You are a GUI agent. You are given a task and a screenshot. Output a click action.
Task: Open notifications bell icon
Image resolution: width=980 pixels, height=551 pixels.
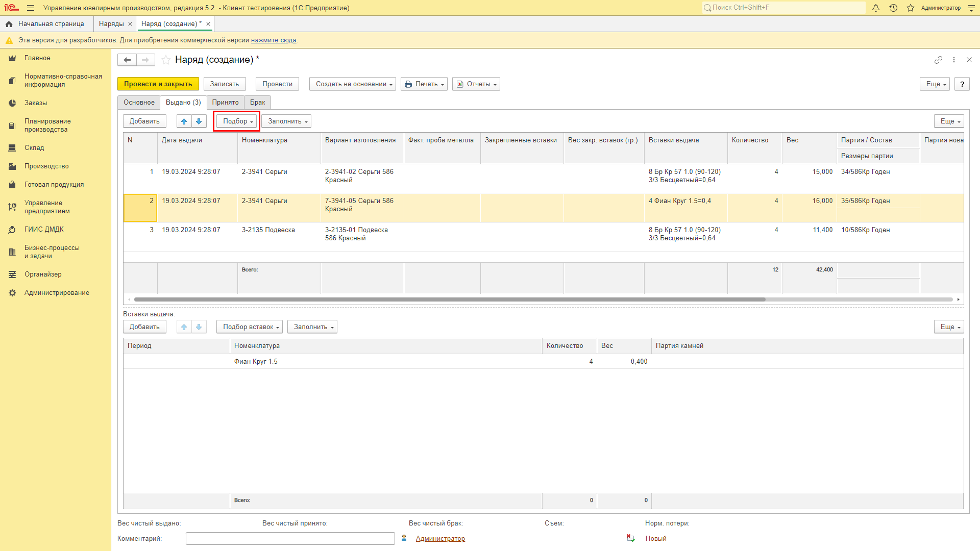pos(876,8)
